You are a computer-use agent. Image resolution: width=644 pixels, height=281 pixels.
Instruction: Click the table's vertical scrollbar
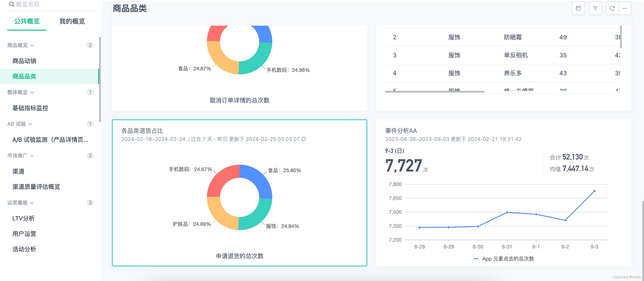pyautogui.click(x=621, y=37)
